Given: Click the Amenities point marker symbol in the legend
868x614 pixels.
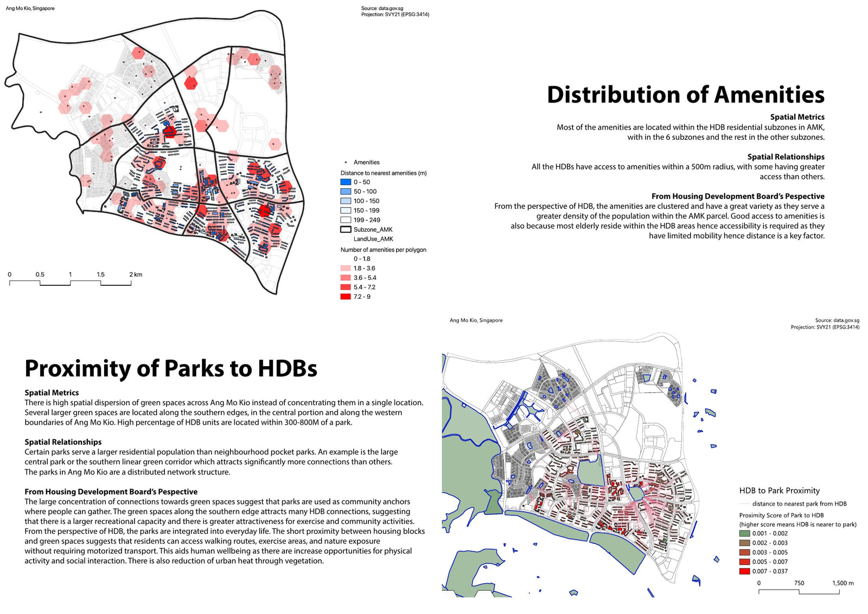Looking at the screenshot, I should click(x=346, y=162).
